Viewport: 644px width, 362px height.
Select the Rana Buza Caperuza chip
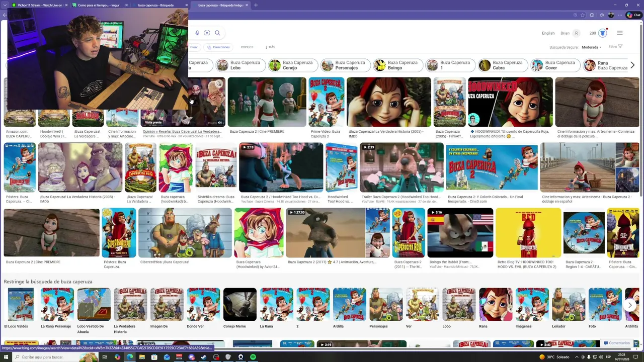pos(606,65)
